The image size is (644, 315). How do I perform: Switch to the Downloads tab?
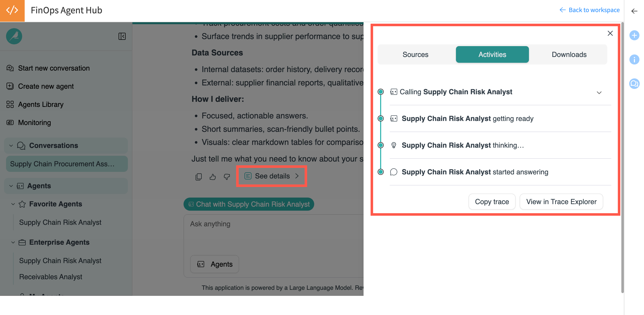click(569, 54)
